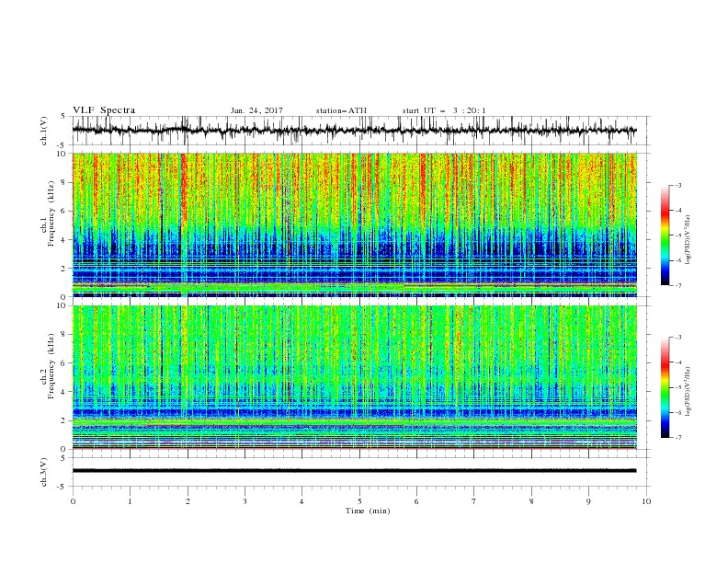This screenshot has height=563, width=728.
Task: Click time axis tick label '8'
Action: tap(531, 501)
